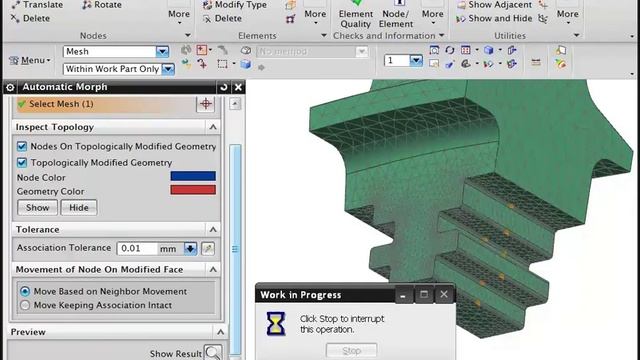Viewport: 640px width, 360px height.
Task: Click the dialog vertical scrollbar thumb
Action: (x=235, y=249)
